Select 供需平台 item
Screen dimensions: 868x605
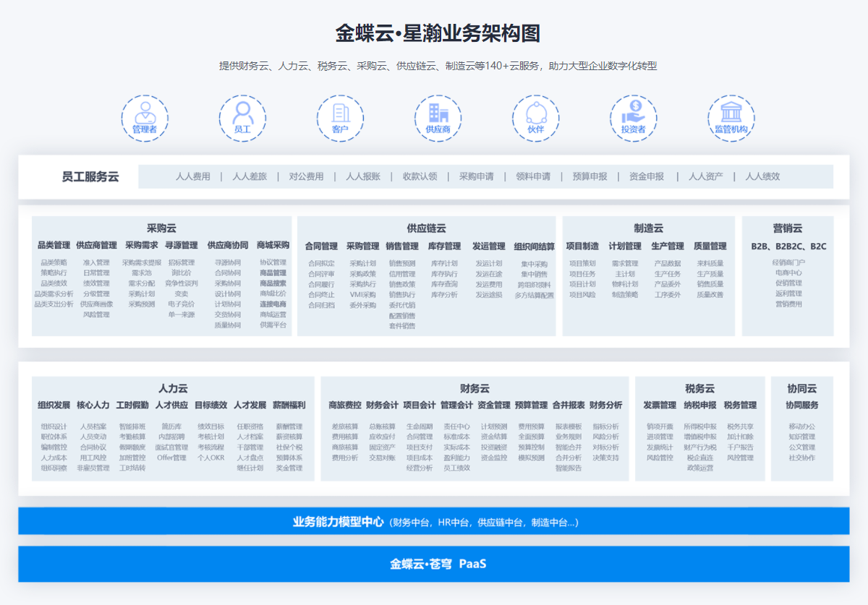click(273, 325)
